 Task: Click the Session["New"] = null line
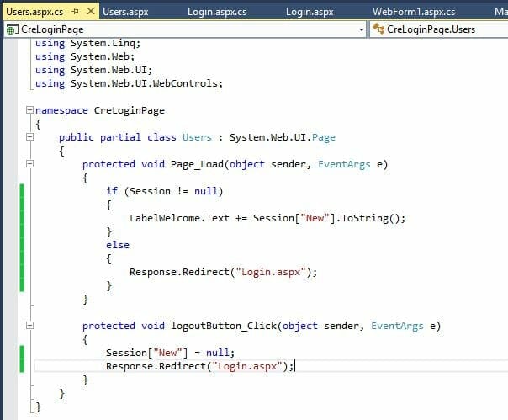[x=170, y=353]
